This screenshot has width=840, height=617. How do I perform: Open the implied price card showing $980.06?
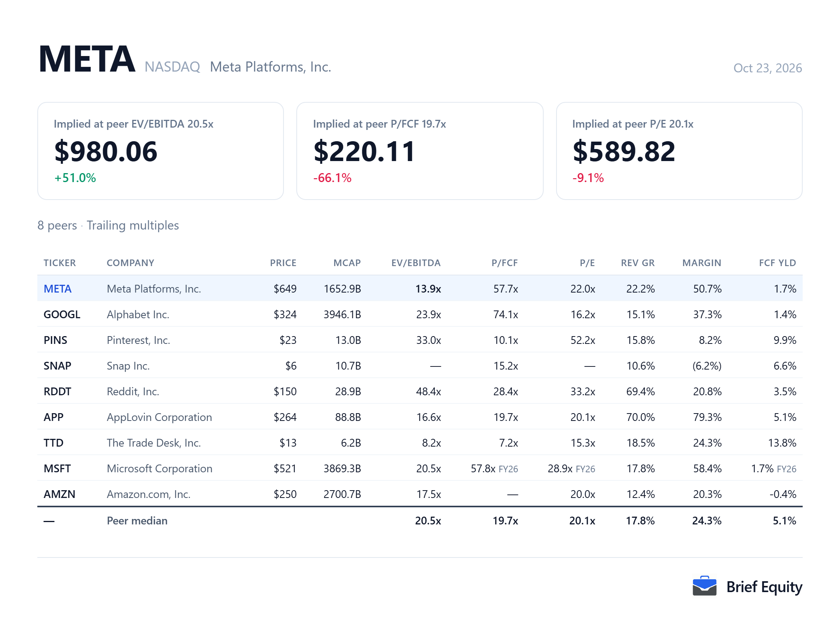pos(161,151)
